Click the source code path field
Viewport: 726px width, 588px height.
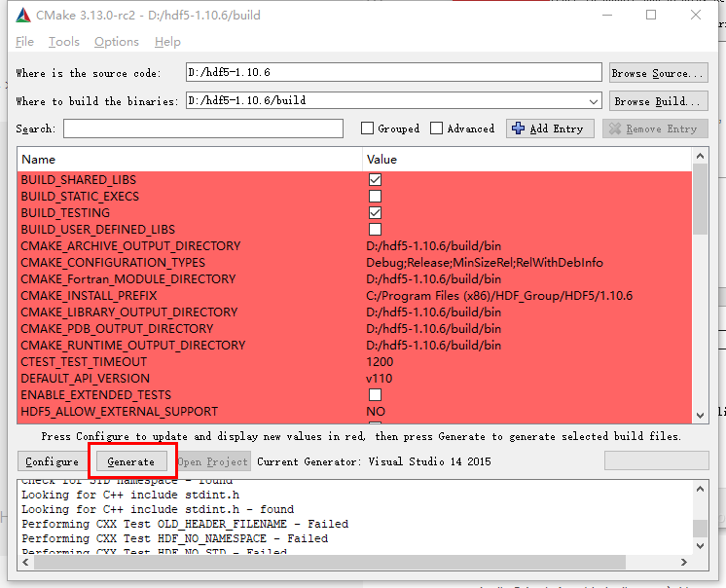[393, 73]
